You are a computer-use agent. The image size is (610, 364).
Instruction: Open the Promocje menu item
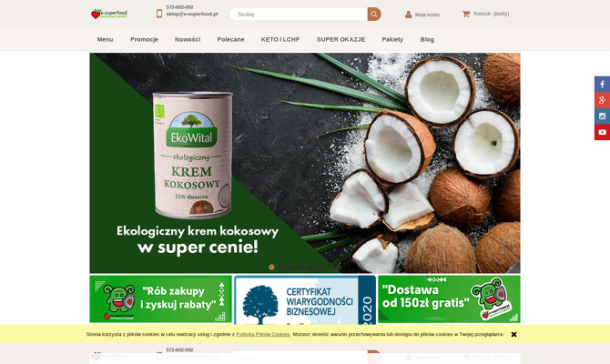pos(144,39)
